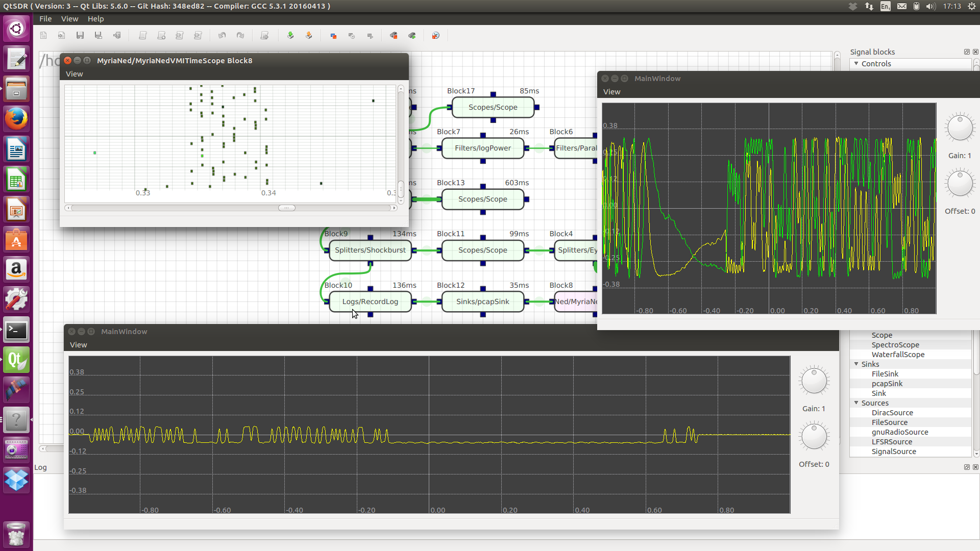Screen dimensions: 980x551
Task: Select the Sinks/pcapSink Block12 block
Action: point(482,302)
